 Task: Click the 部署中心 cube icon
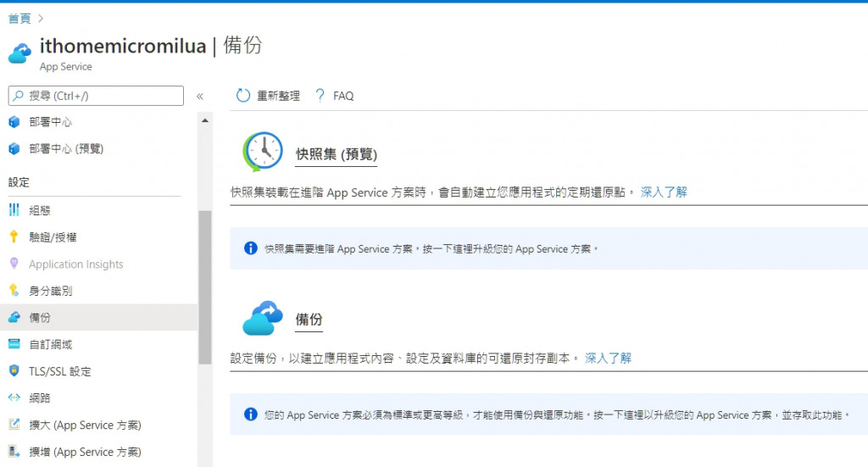(14, 122)
